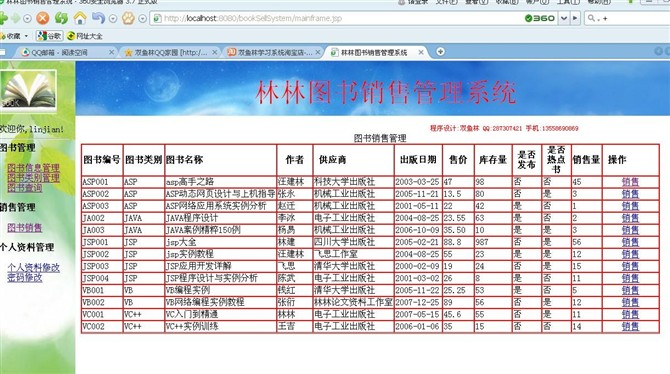Screen dimensions: 670x374
Task: Close the 茨鱼林QQ家园 tab
Action: [x=215, y=52]
